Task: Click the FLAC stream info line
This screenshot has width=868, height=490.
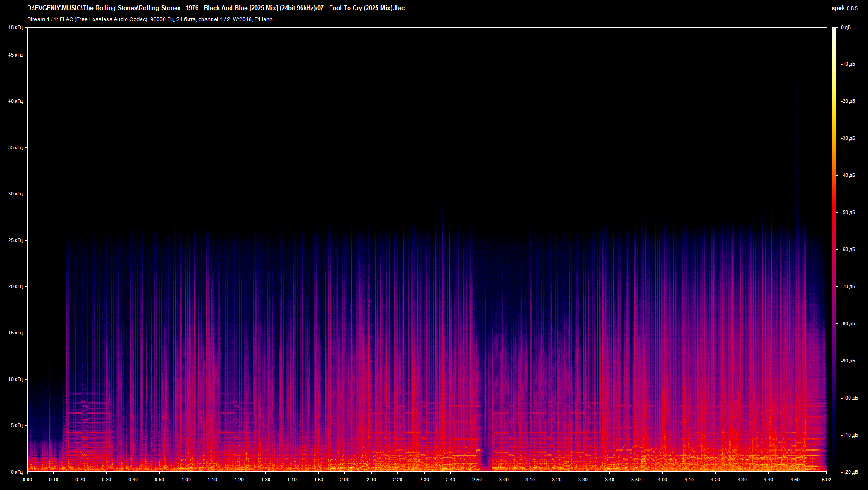Action: click(x=150, y=19)
